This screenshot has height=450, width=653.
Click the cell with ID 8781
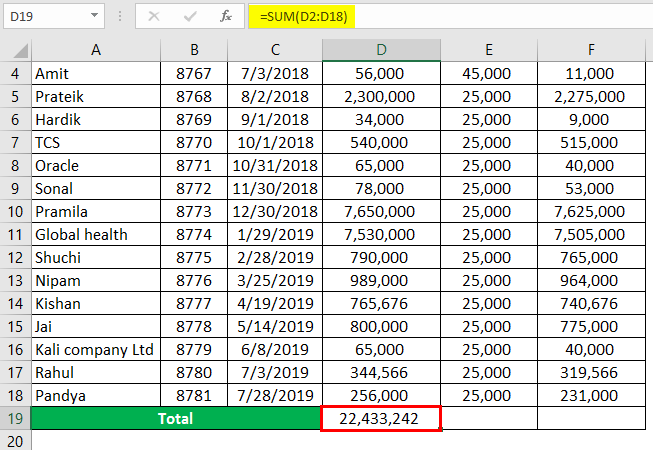194,395
